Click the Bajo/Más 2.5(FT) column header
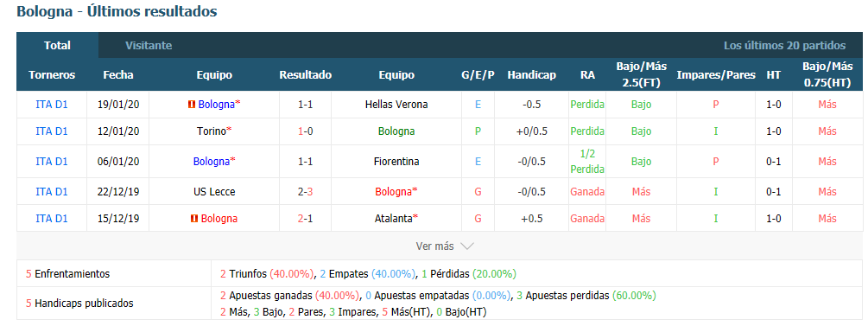 (641, 74)
